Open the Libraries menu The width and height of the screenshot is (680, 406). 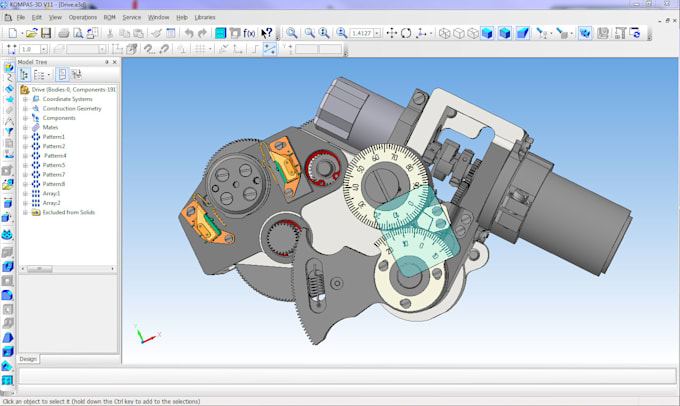coord(204,17)
